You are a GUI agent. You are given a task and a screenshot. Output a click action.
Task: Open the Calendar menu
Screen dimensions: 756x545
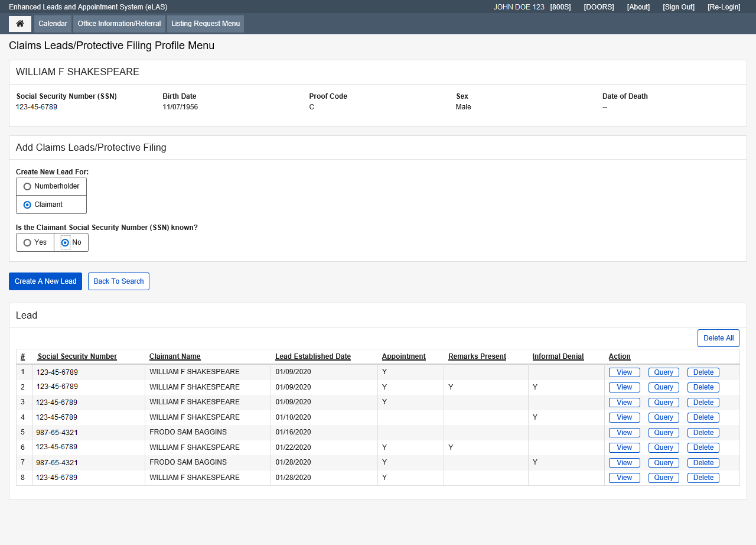[53, 24]
